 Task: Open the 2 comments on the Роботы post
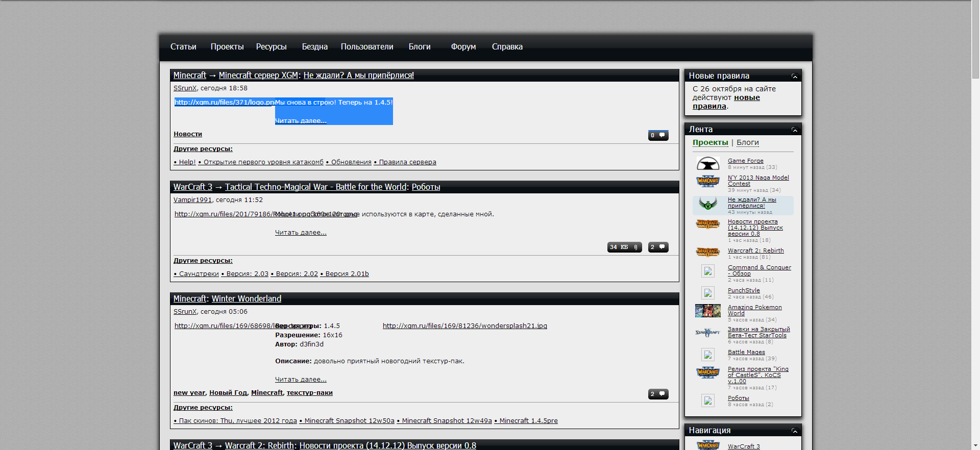(x=658, y=247)
